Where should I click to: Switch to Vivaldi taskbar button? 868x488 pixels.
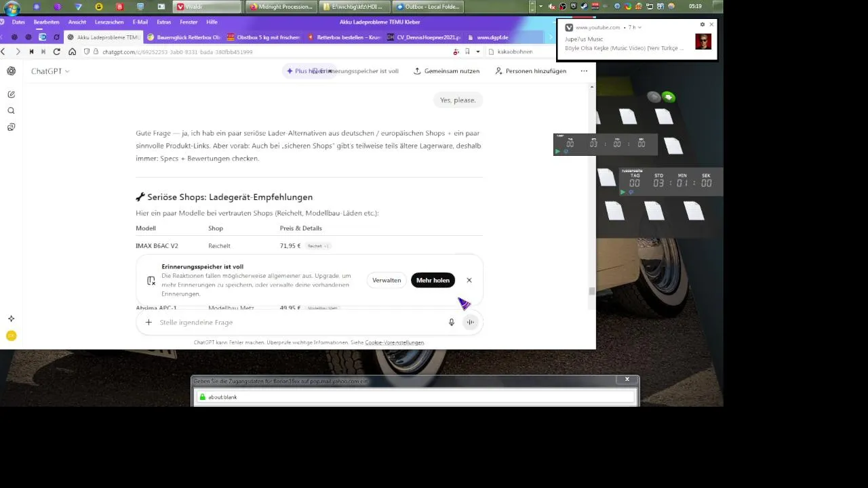[x=208, y=7]
